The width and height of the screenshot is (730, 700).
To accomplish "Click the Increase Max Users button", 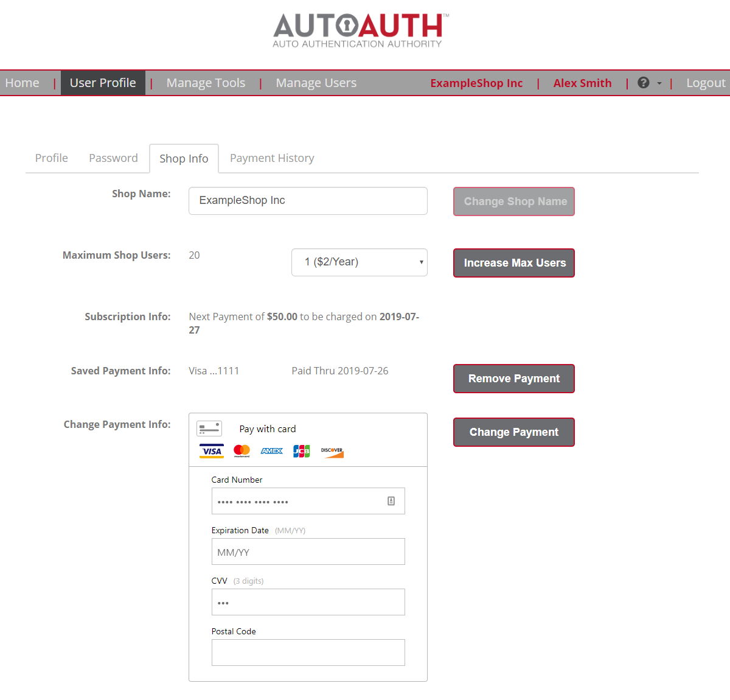I will coord(513,263).
